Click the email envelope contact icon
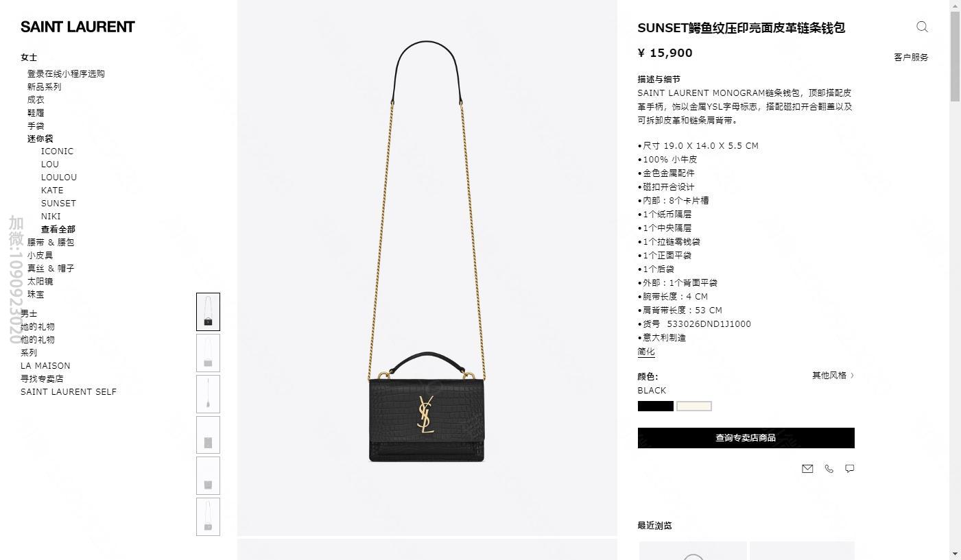 click(x=807, y=469)
